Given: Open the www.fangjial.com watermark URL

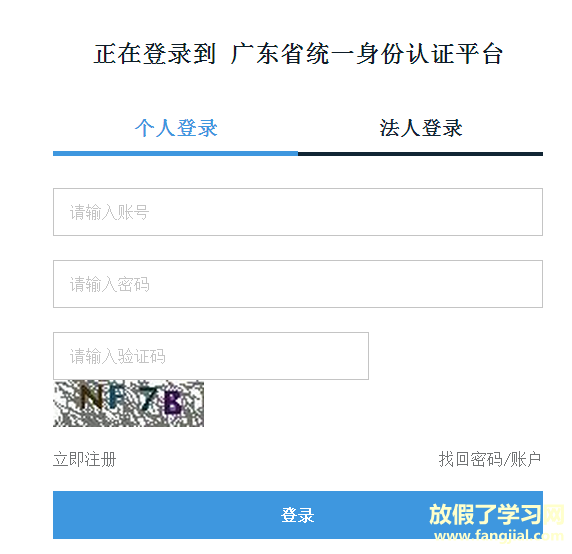Looking at the screenshot, I should pos(499,535).
